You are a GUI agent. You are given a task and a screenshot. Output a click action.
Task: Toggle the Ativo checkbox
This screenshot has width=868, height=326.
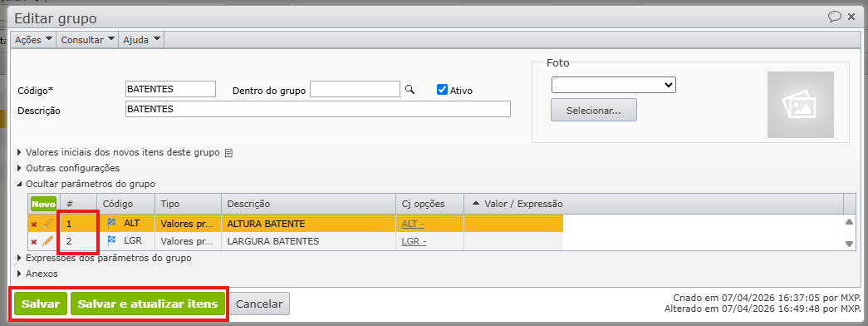pos(442,89)
